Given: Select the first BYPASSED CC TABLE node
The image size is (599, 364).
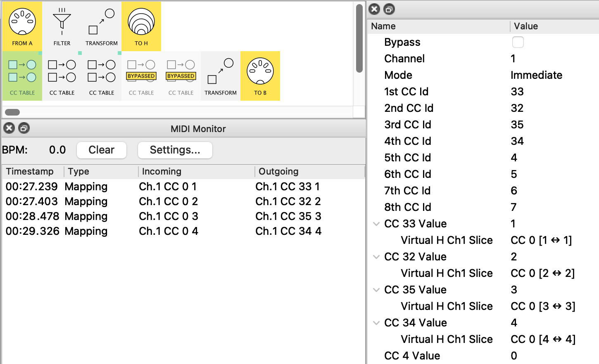Looking at the screenshot, I should coord(141,76).
